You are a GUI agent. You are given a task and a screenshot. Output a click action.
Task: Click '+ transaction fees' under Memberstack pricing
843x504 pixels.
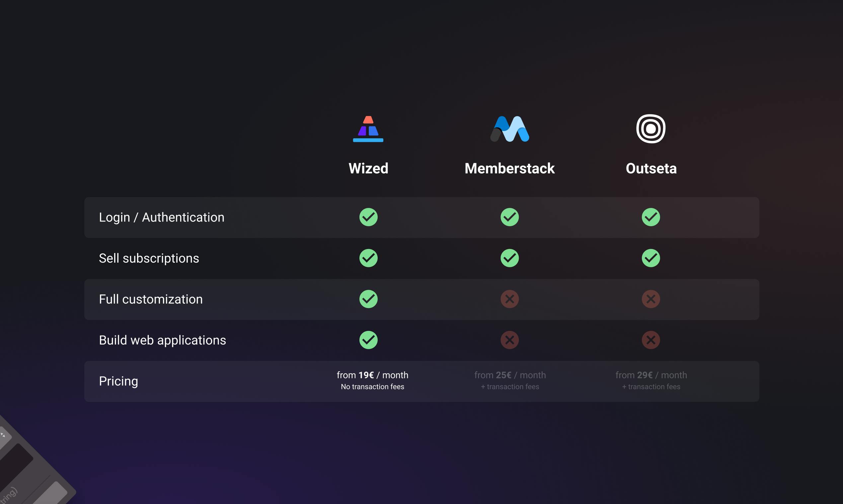coord(510,387)
